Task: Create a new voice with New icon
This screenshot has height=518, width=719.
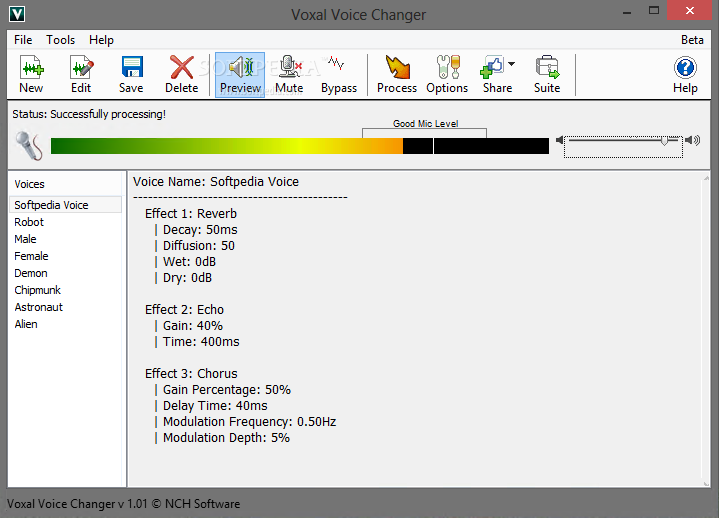Action: pyautogui.click(x=31, y=74)
